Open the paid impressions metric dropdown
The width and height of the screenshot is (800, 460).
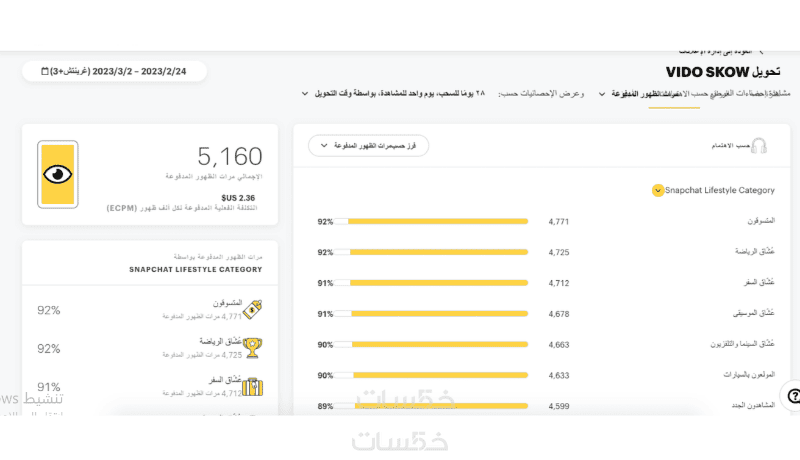tap(603, 94)
